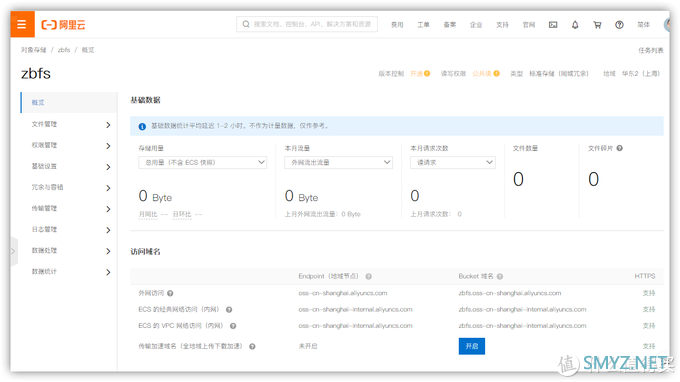
Task: Expand the 文件管理 sidebar section
Action: point(69,124)
